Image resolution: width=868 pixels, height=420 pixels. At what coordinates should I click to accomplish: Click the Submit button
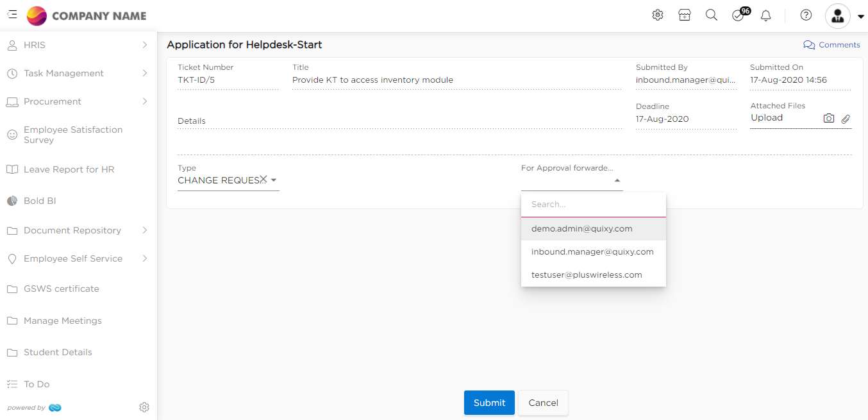pos(489,403)
